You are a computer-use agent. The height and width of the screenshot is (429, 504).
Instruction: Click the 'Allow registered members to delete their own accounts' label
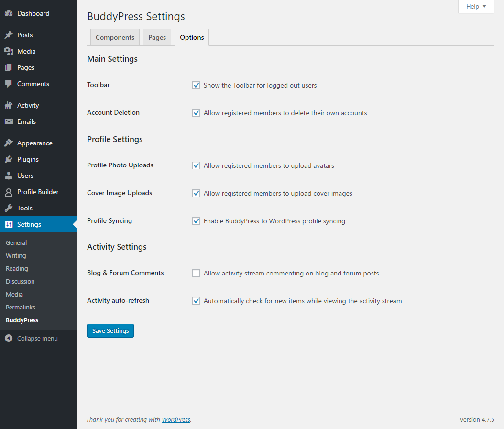pos(285,113)
